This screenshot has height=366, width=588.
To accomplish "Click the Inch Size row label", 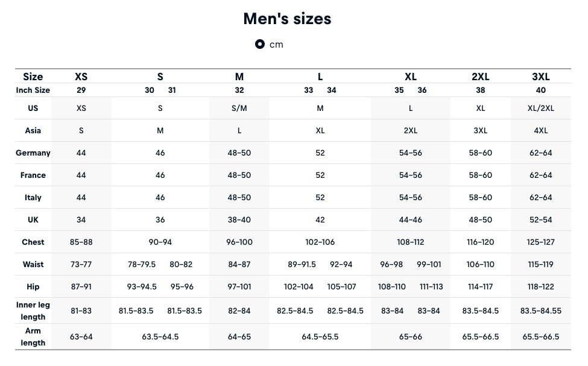I will point(33,90).
